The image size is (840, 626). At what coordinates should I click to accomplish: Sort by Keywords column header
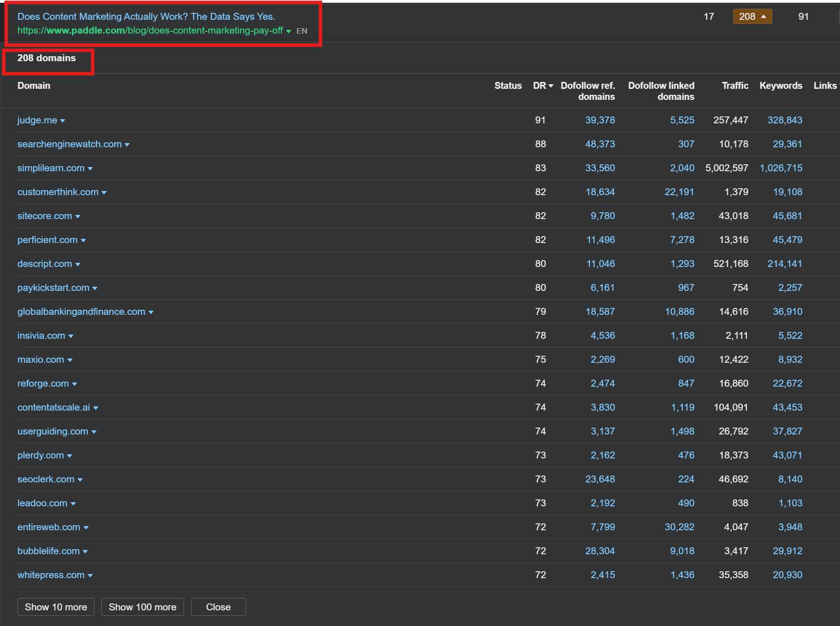(781, 86)
